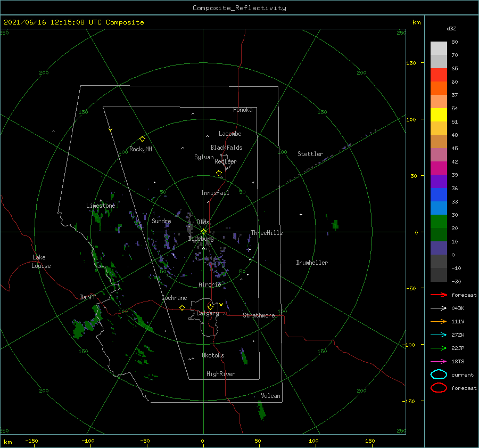
Task: Select the white 04DK arrow icon
Action: point(439,308)
